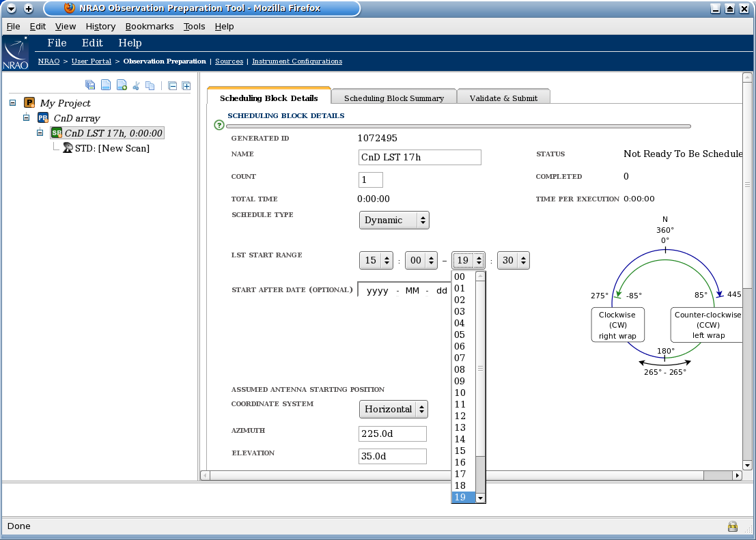
Task: Click the Save All toolbar icon
Action: point(90,85)
